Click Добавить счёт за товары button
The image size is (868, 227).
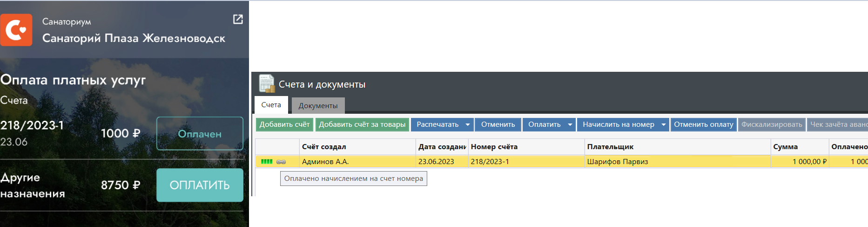tap(362, 124)
